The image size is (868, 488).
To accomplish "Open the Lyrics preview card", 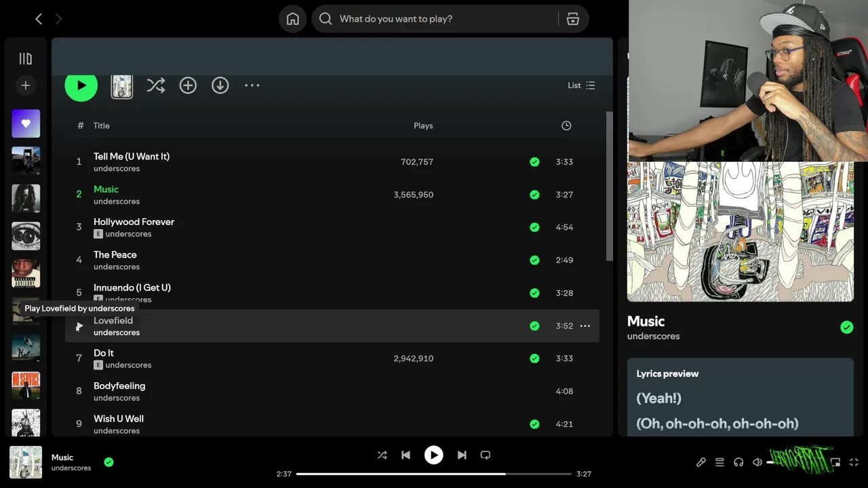I will coord(741,397).
